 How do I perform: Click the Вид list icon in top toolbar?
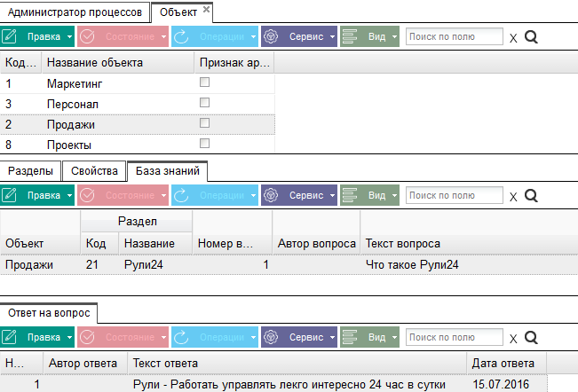pos(350,37)
